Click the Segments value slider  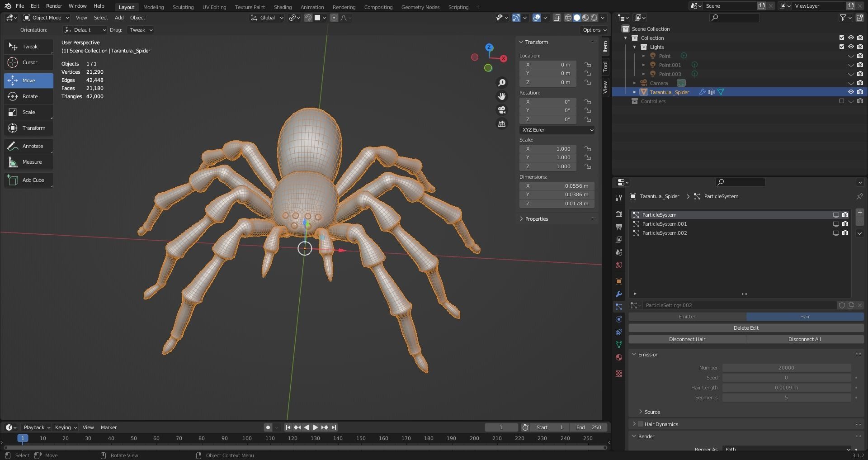[787, 398]
